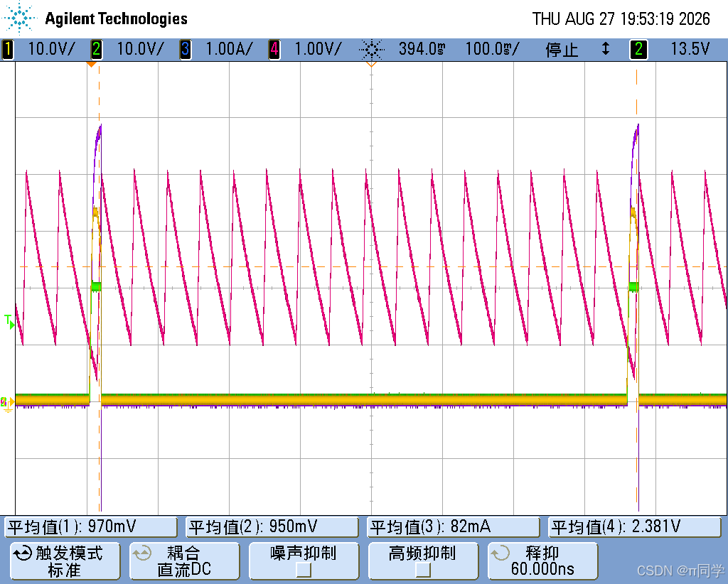Click the trigger level 13.5V value
Image resolution: width=728 pixels, height=584 pixels.
point(690,49)
